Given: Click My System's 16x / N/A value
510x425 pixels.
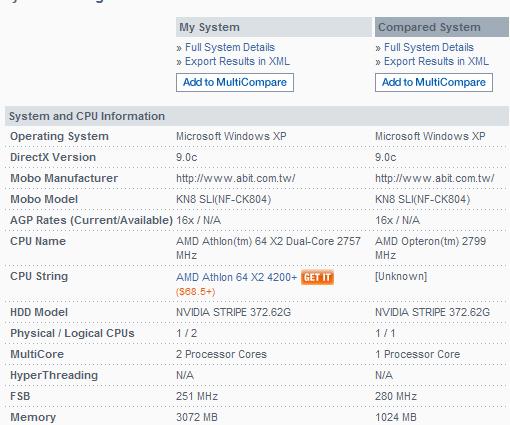Looking at the screenshot, I should click(x=198, y=220).
